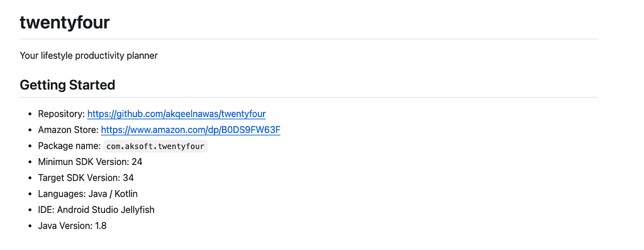Click the Java Version 1.8 line
Image resolution: width=644 pixels, height=250 pixels.
[72, 225]
